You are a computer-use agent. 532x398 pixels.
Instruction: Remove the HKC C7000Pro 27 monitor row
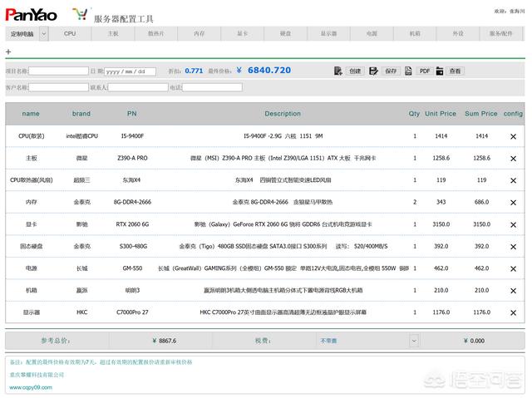pyautogui.click(x=513, y=312)
